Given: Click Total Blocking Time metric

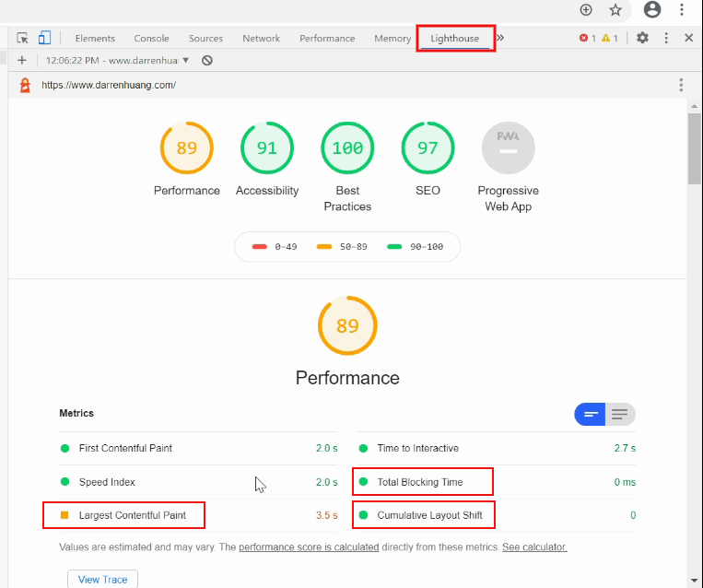Looking at the screenshot, I should pos(497,482).
